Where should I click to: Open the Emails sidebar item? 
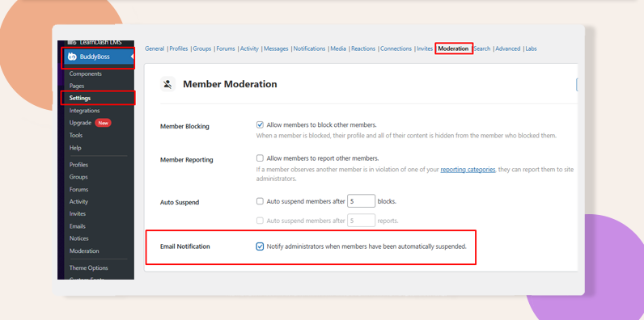tap(77, 226)
